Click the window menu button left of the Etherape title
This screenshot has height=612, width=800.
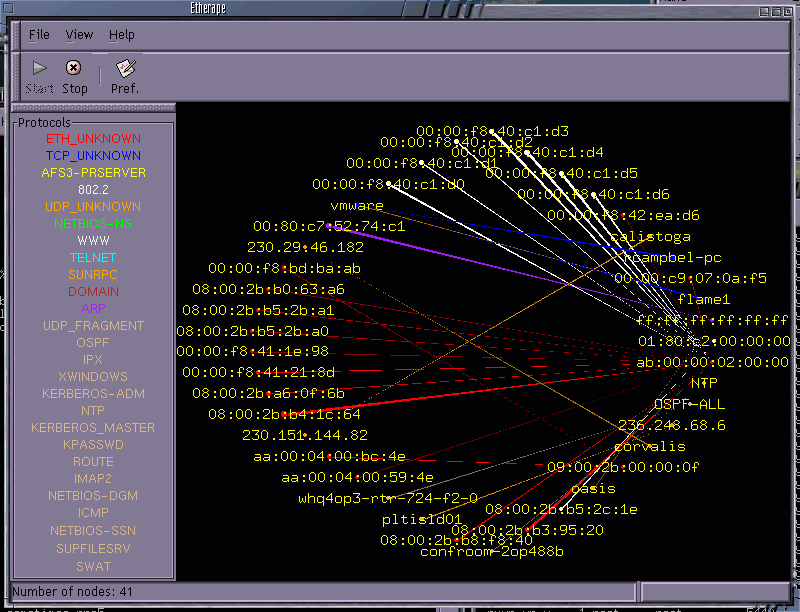(x=8, y=8)
